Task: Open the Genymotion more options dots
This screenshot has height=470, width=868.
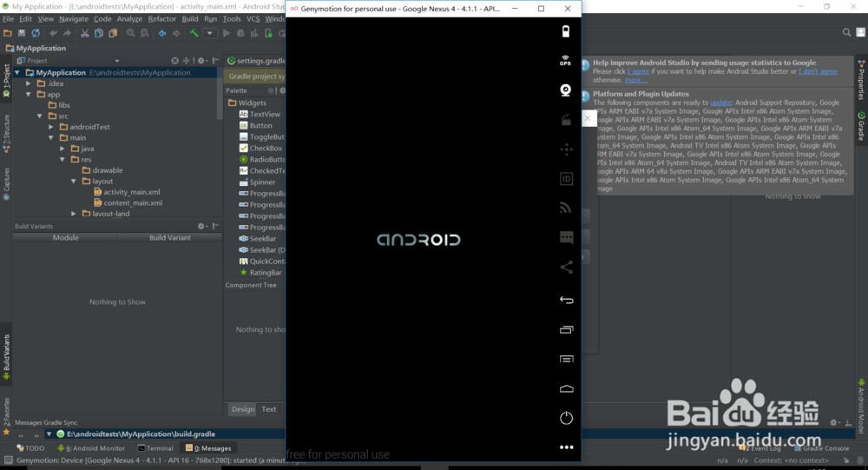Action: [566, 447]
